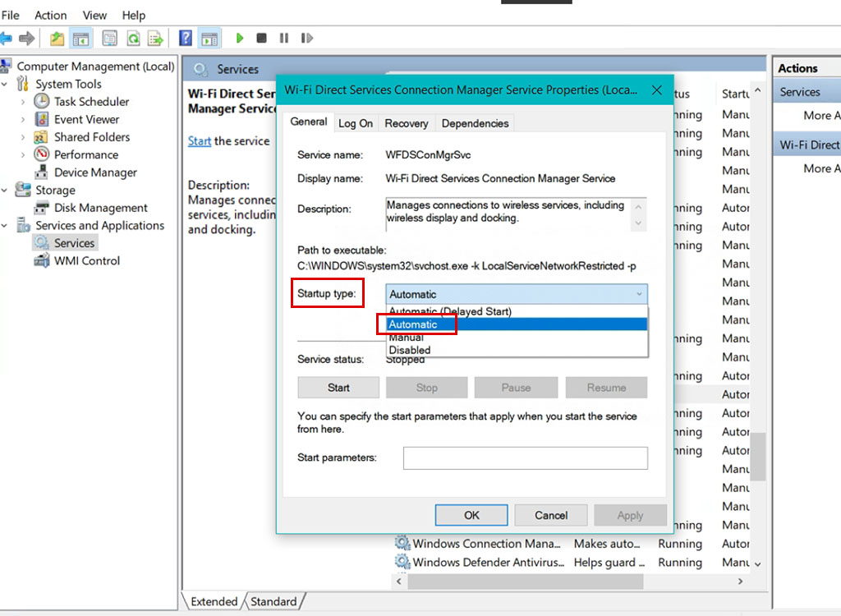The image size is (841, 616).
Task: Switch to the Log On tab
Action: (x=356, y=123)
